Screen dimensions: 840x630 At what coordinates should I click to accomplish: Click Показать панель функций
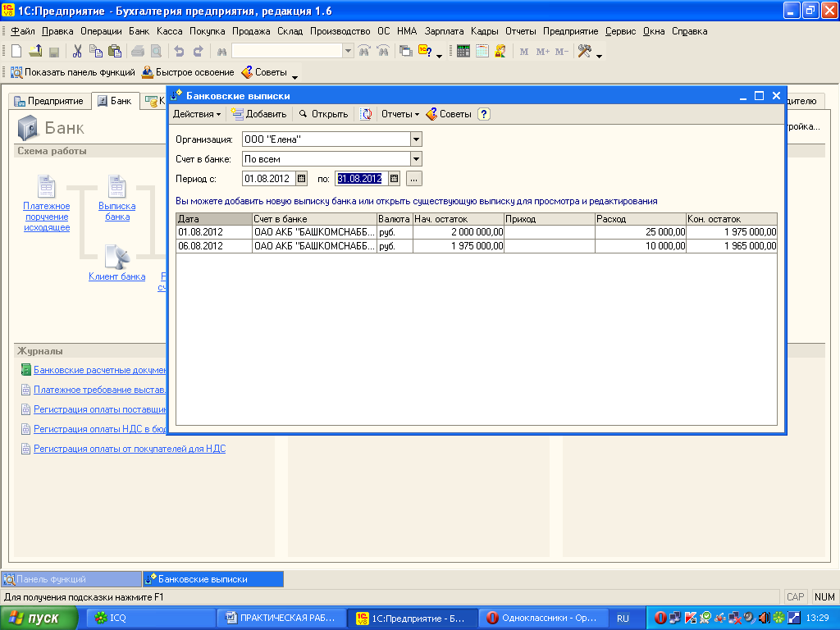(x=73, y=72)
